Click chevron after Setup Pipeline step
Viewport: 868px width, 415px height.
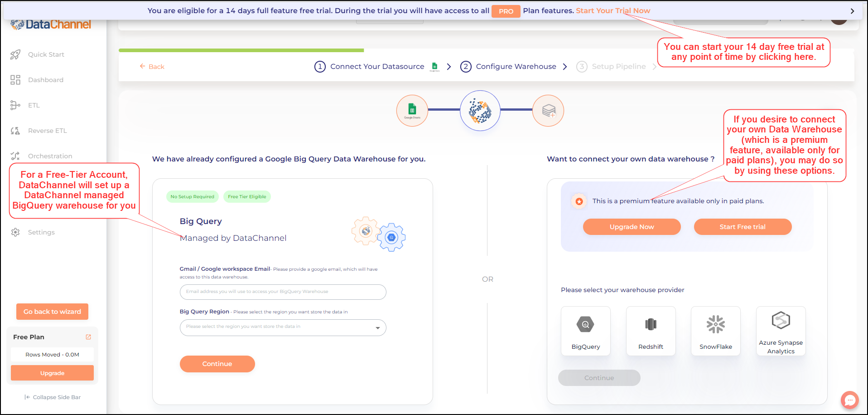click(654, 67)
